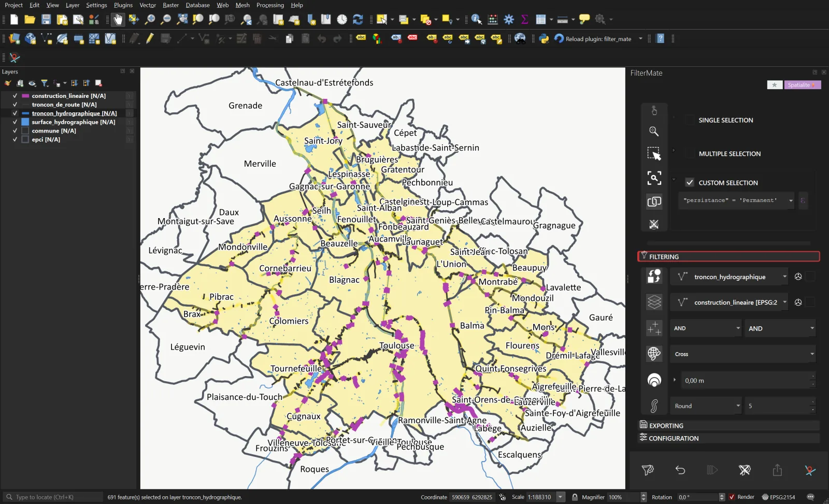Click the Type to locate search field

[x=53, y=497]
